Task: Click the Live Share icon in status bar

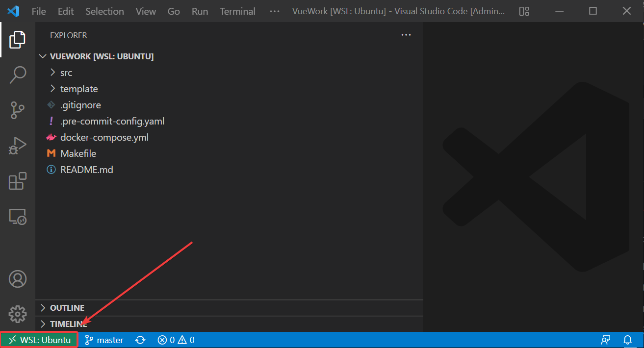Action: coord(605,340)
